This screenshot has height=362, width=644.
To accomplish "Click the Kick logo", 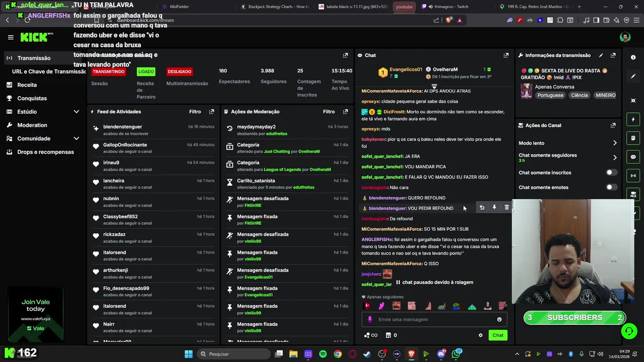I will point(36,37).
